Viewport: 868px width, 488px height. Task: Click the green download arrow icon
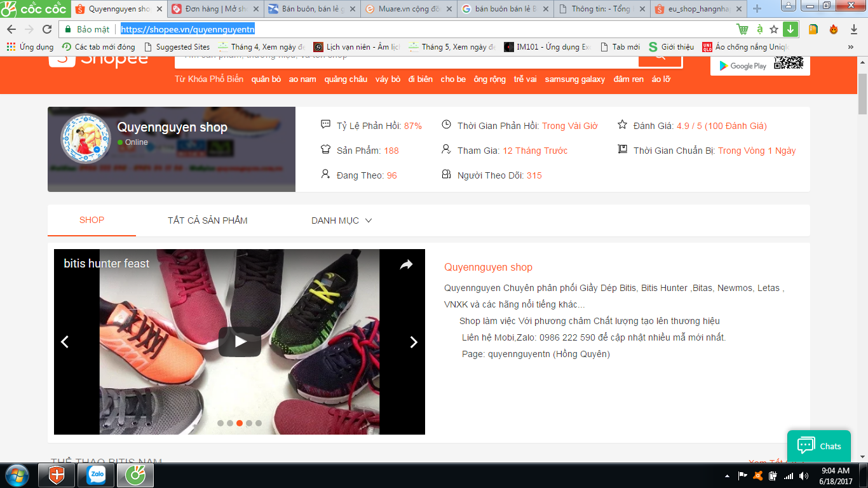tap(790, 29)
